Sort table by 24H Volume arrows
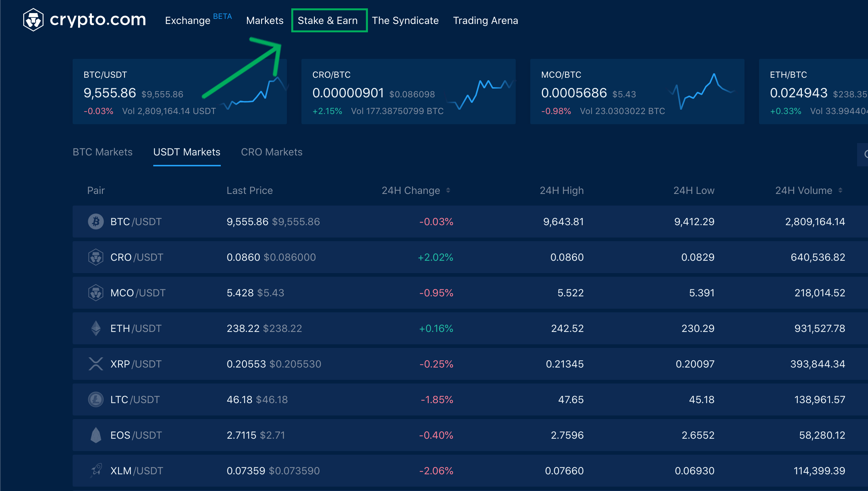The height and width of the screenshot is (491, 868). (x=840, y=190)
